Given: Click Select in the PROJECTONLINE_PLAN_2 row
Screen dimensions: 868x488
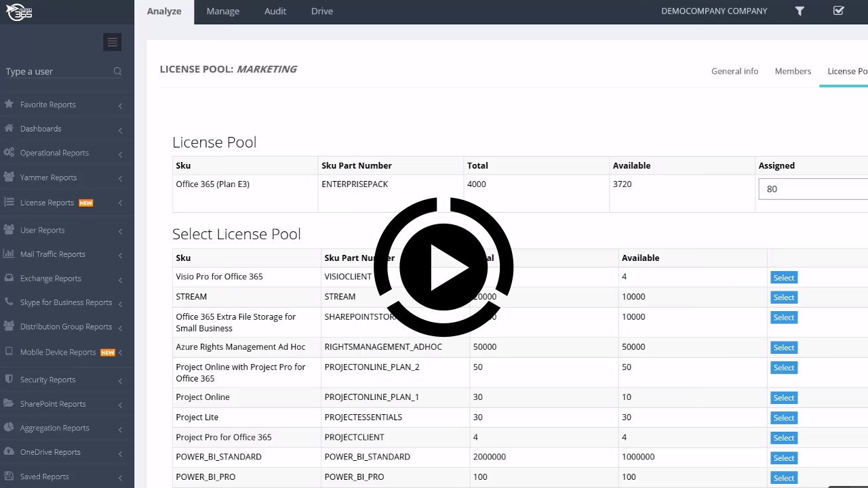Looking at the screenshot, I should [784, 367].
